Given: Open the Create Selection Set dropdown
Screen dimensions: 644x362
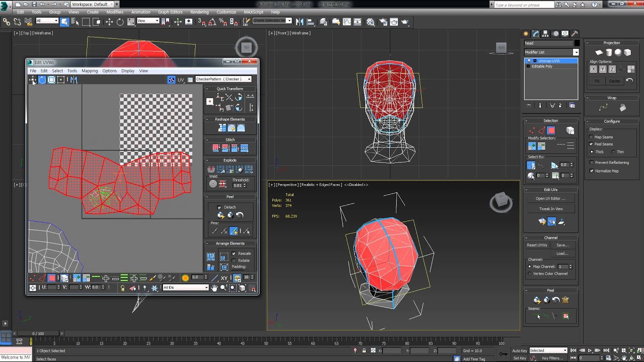Looking at the screenshot, I should (272, 21).
